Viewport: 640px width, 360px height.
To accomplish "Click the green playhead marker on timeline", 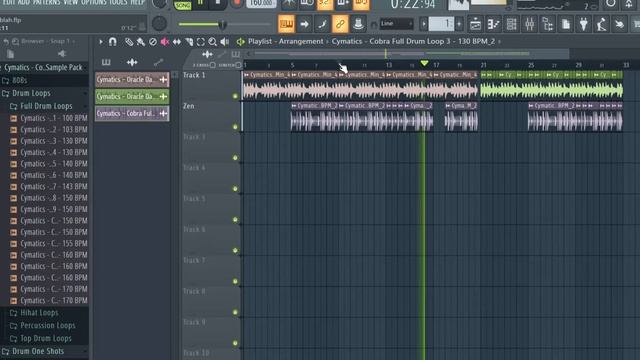I will [x=424, y=63].
